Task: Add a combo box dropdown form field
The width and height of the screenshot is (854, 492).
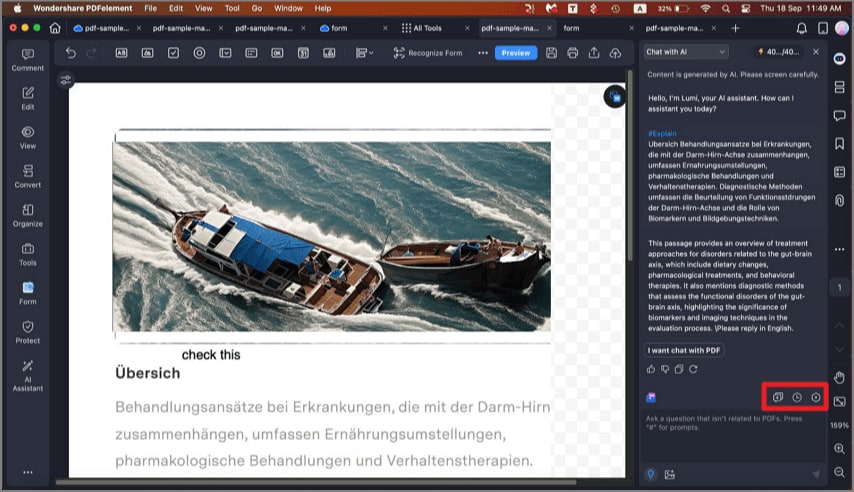Action: tap(225, 53)
